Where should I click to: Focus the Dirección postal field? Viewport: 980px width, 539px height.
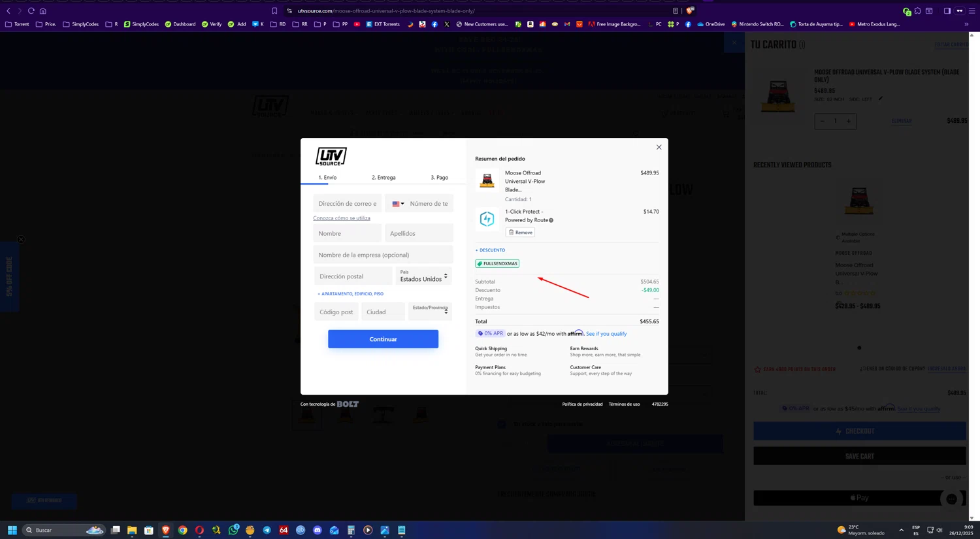[x=353, y=276]
